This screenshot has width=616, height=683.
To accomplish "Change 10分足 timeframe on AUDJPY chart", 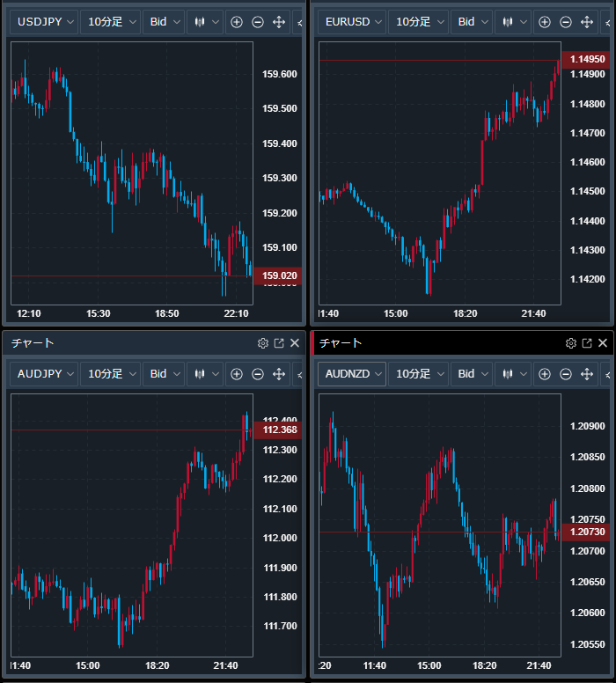I will coord(111,374).
